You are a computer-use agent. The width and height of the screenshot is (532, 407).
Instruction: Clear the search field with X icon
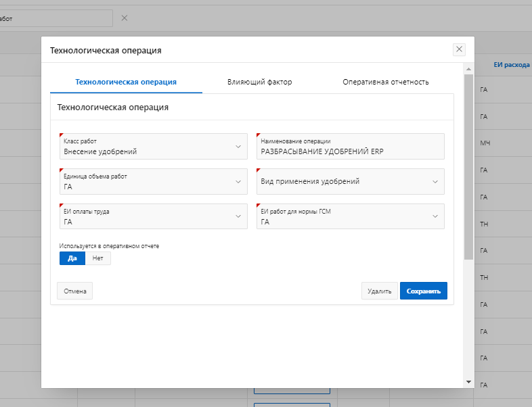(124, 18)
